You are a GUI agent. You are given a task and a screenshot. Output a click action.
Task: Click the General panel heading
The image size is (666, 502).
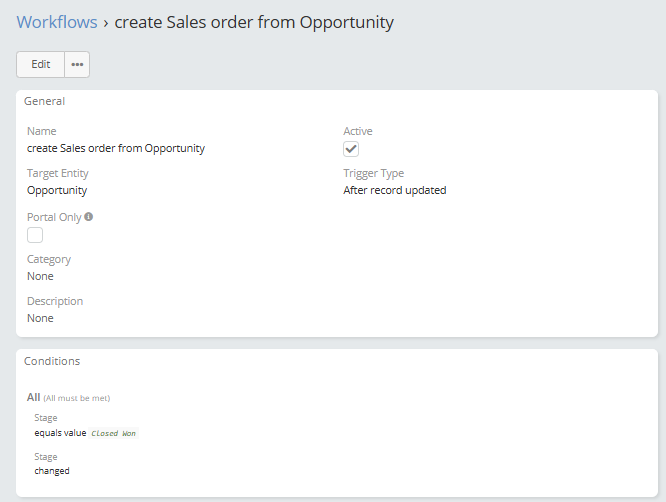(45, 101)
